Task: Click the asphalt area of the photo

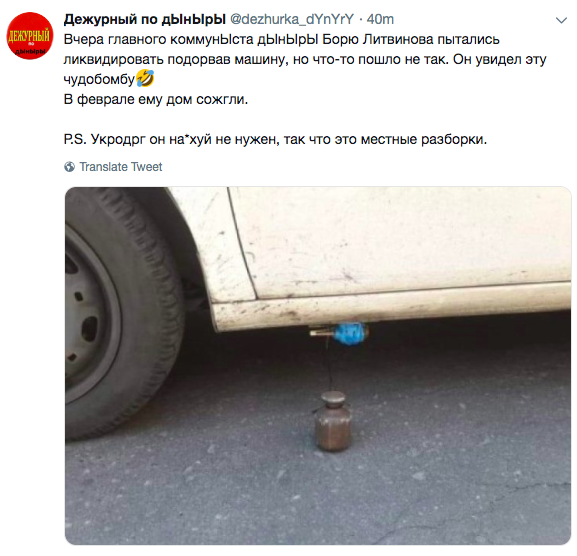Action: tap(442, 460)
